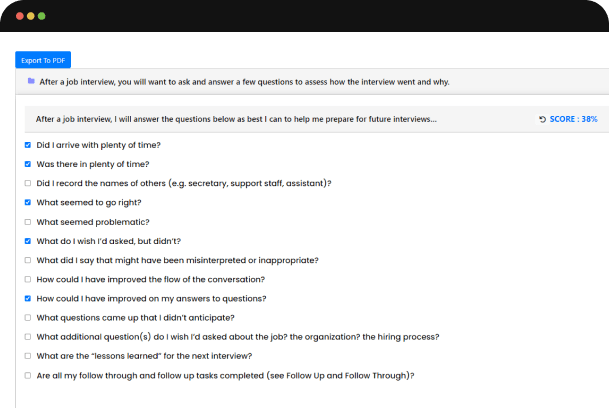
Task: Click the reset arrow icon beside SCORE
Action: click(x=542, y=119)
